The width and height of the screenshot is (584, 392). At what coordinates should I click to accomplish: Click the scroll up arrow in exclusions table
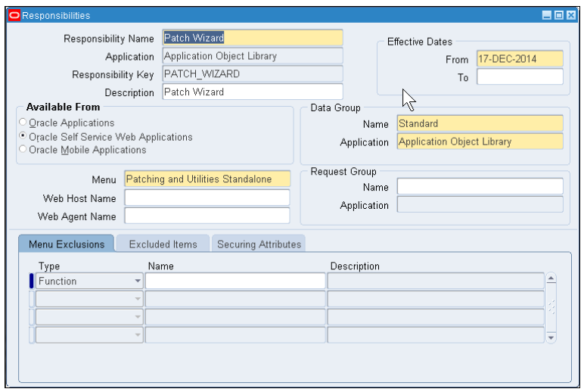(551, 278)
